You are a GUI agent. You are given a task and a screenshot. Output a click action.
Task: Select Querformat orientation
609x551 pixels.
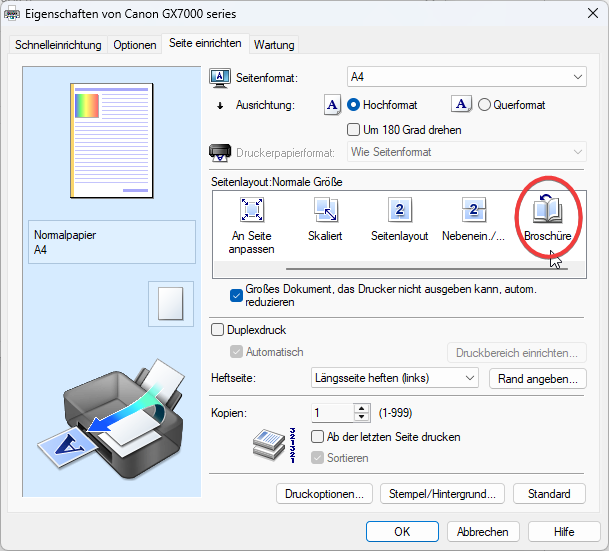tap(485, 104)
